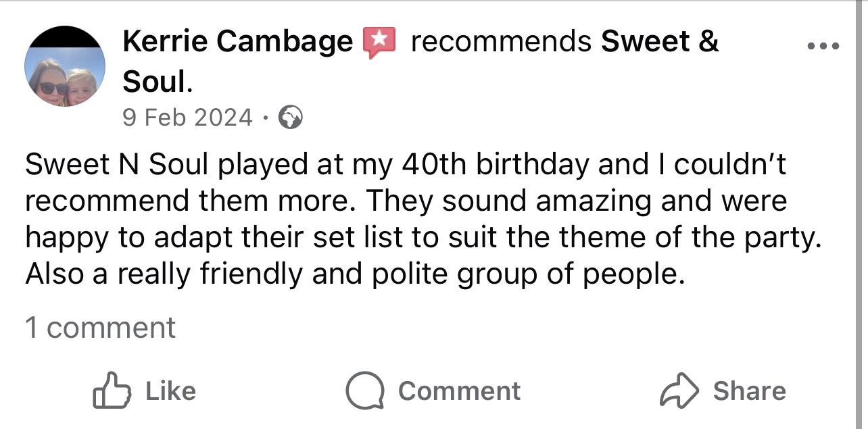This screenshot has height=429, width=868.
Task: Visit the Sweet & Soul page link
Action: [660, 43]
